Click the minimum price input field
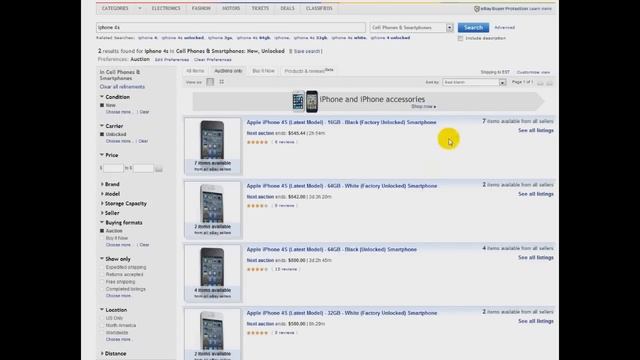The height and width of the screenshot is (360, 640). tap(113, 168)
